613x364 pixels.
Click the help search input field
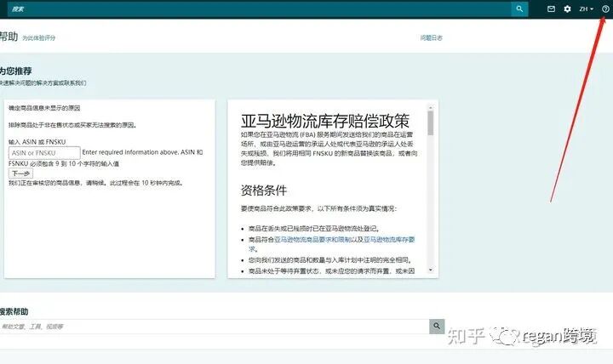(215, 327)
